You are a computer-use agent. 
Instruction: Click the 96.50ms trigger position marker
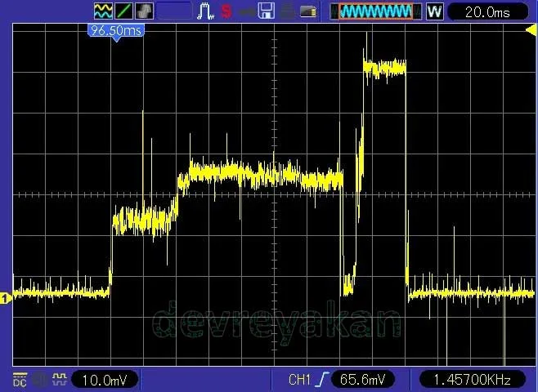tap(116, 32)
